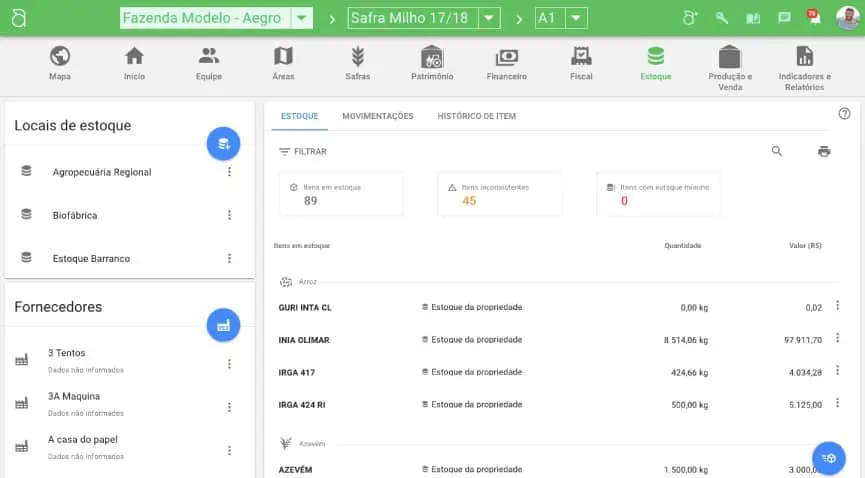The height and width of the screenshot is (478, 865).
Task: Open the Filtrar filter options
Action: point(303,152)
